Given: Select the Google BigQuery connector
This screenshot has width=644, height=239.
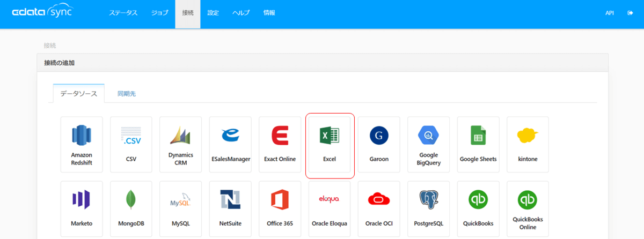Looking at the screenshot, I should pyautogui.click(x=428, y=145).
